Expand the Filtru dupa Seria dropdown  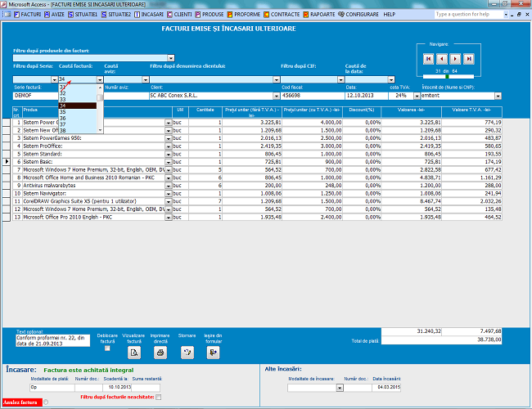coord(54,79)
